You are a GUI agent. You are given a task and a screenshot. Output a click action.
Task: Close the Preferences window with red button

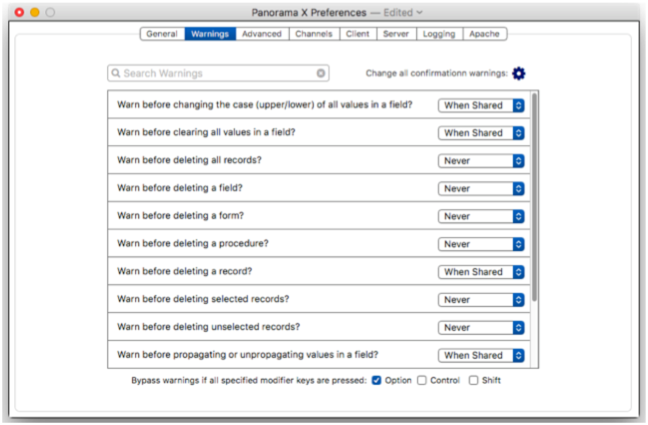[x=19, y=12]
